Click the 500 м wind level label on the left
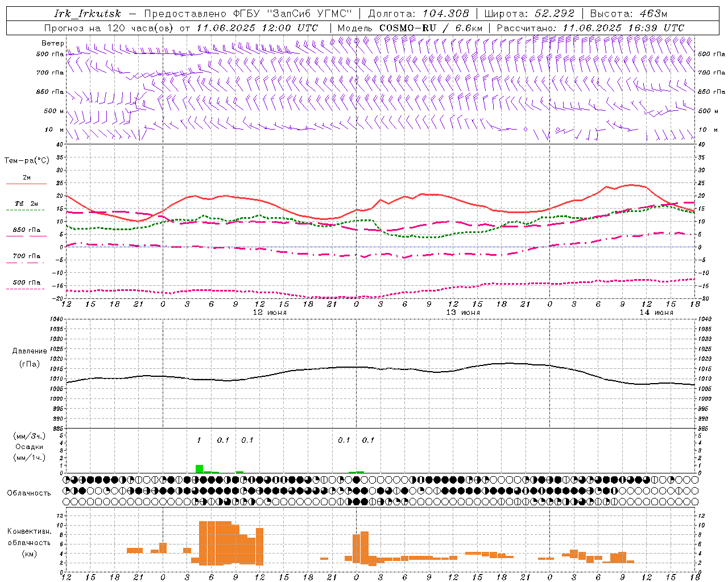Image resolution: width=728 pixels, height=582 pixels. click(x=54, y=111)
